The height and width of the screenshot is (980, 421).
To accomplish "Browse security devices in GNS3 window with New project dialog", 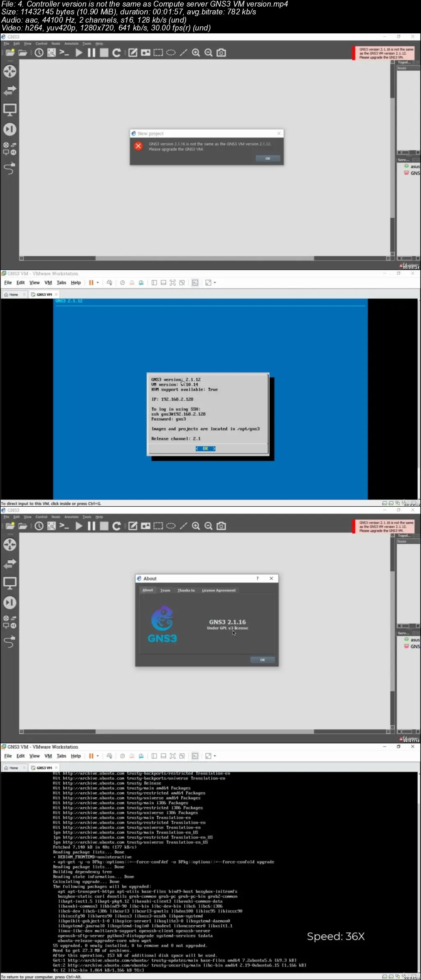I will tap(10, 129).
